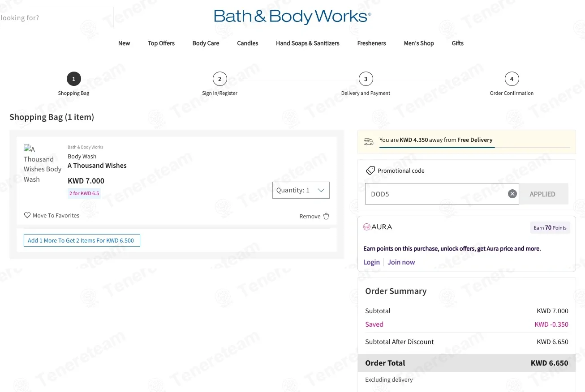Click step 3 Delivery and Payment circle
The image size is (585, 392).
tap(366, 79)
